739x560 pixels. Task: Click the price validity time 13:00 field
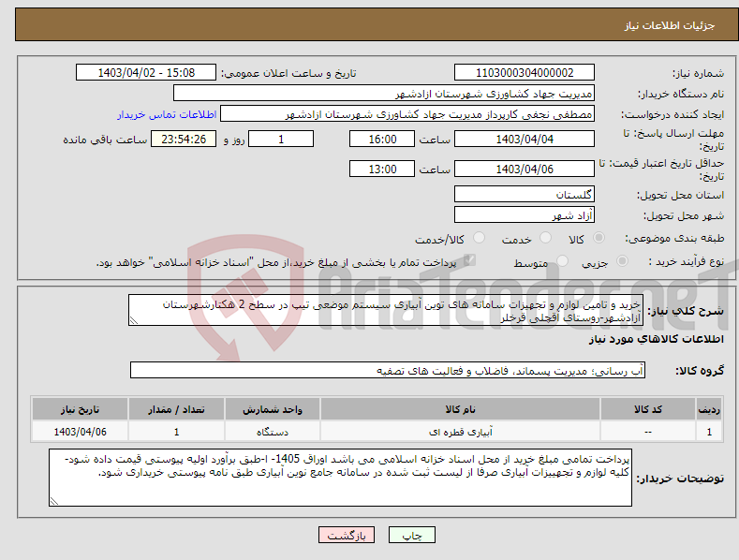382,169
